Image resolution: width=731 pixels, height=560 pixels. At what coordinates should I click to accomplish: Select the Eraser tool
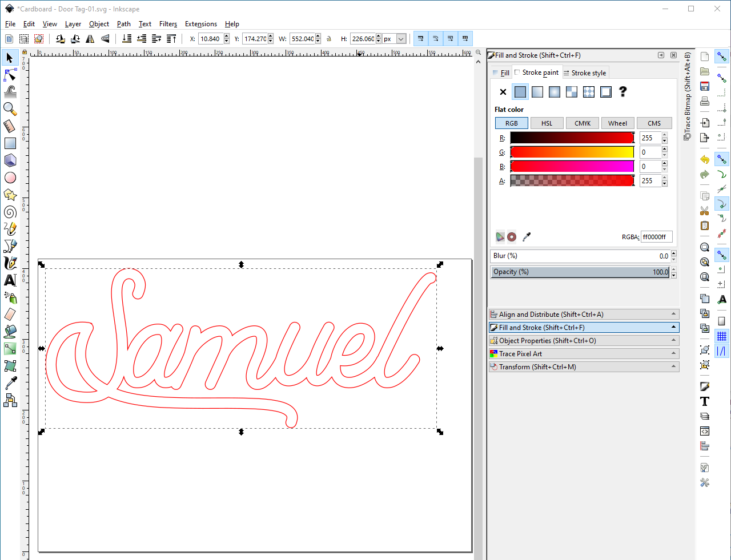(10, 315)
